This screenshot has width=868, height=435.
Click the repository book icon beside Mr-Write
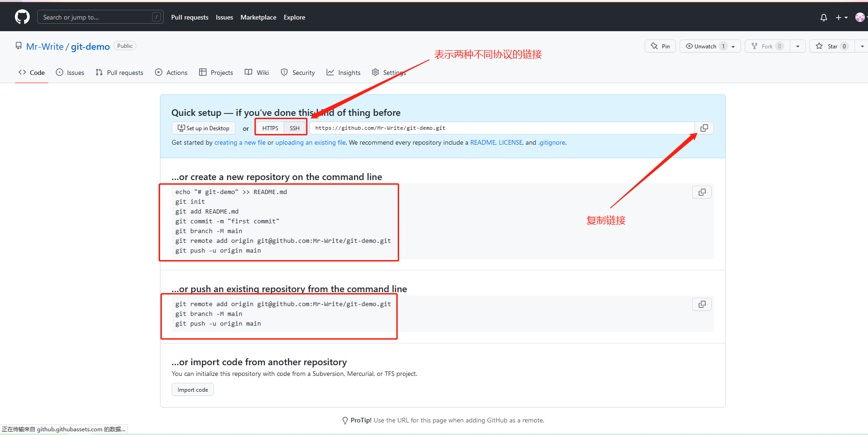coord(19,46)
